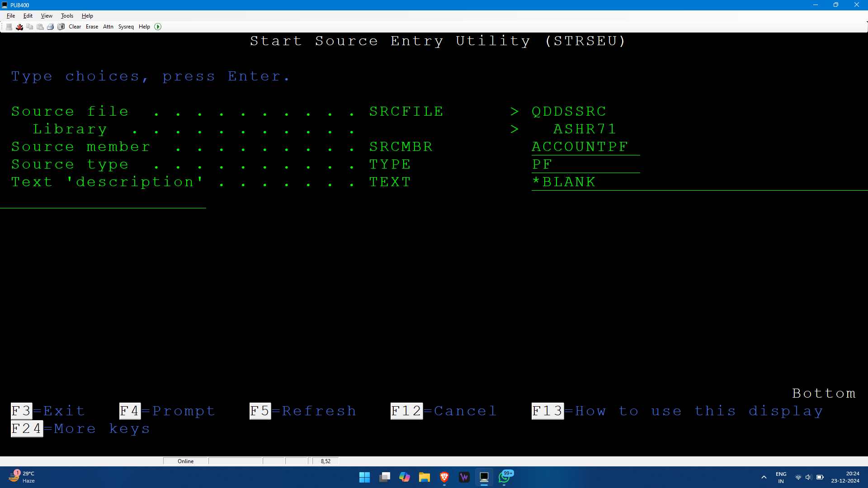The width and height of the screenshot is (868, 488).
Task: Click the copy icon in toolbar
Action: (30, 27)
